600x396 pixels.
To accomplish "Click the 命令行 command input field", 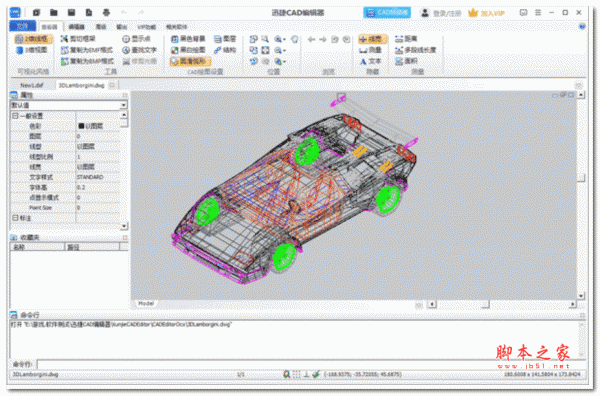I will pyautogui.click(x=311, y=364).
